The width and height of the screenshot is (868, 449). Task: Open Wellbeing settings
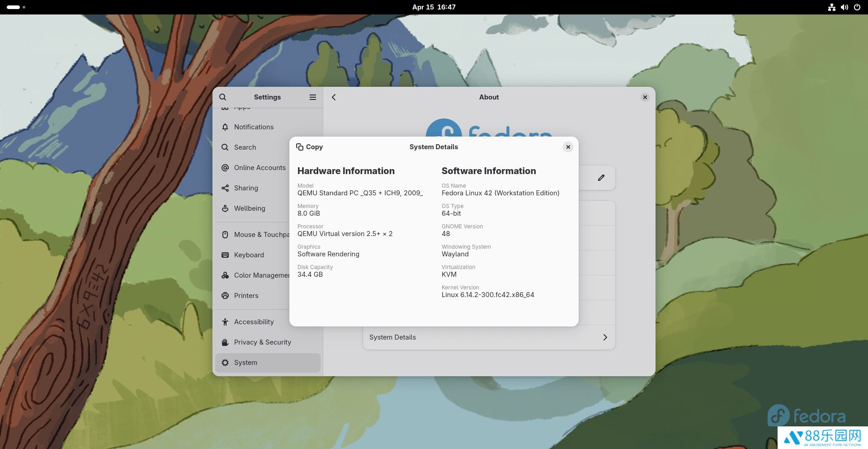click(x=250, y=208)
